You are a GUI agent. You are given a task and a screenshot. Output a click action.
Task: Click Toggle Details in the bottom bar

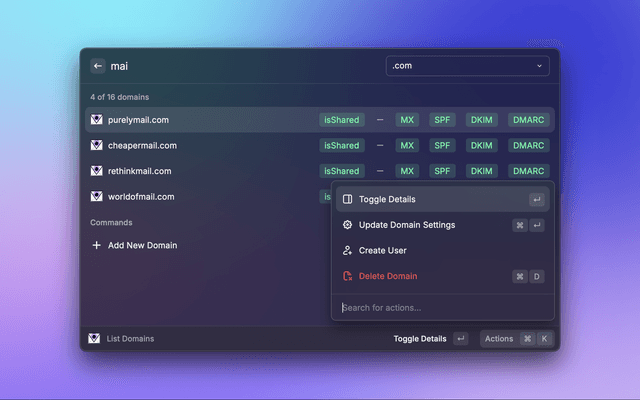tap(420, 339)
